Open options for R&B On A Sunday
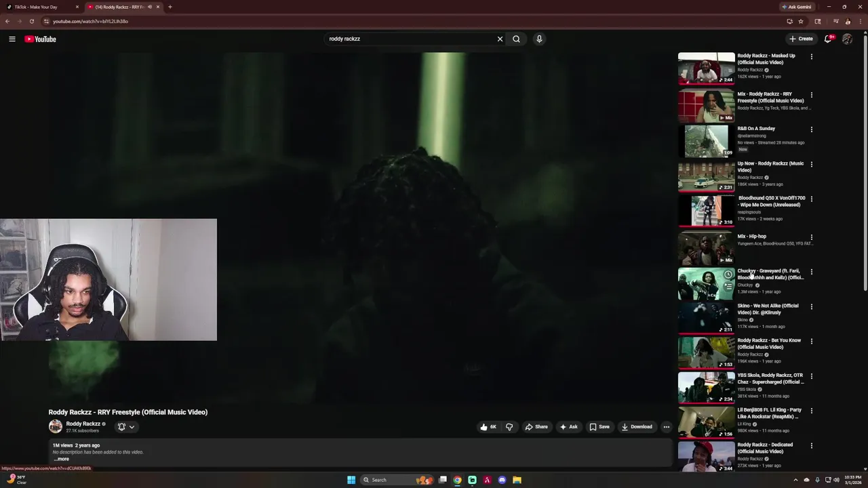 [x=811, y=129]
